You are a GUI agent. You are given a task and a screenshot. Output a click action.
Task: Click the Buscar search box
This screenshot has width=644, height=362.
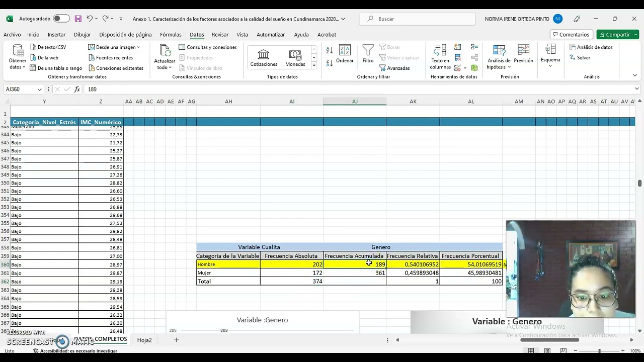point(417,19)
